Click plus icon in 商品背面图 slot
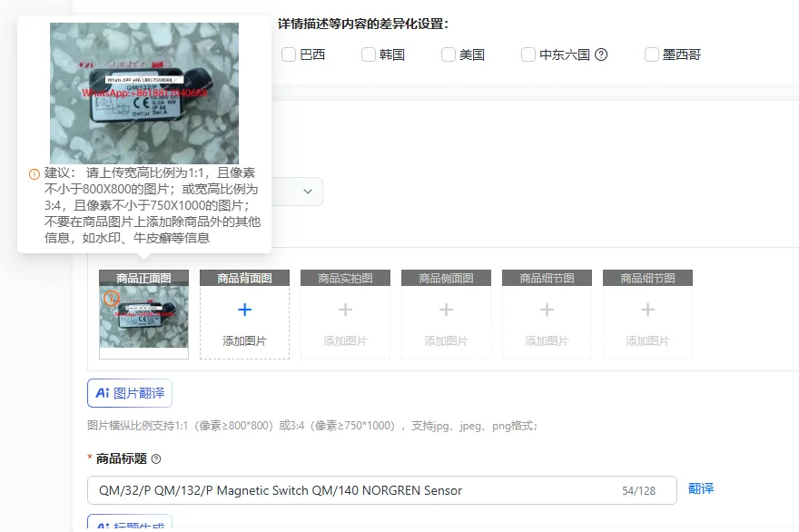 tap(244, 310)
